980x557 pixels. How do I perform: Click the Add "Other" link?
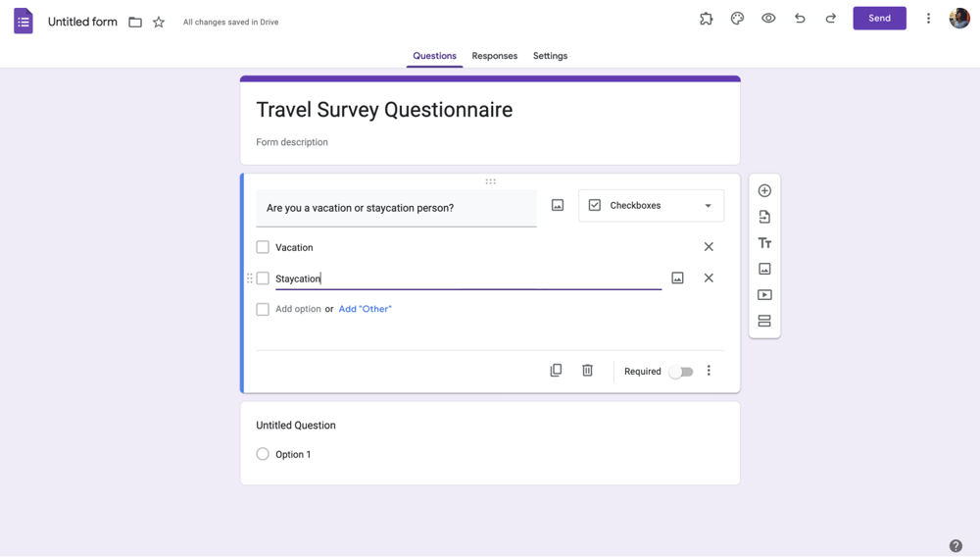[x=365, y=309]
